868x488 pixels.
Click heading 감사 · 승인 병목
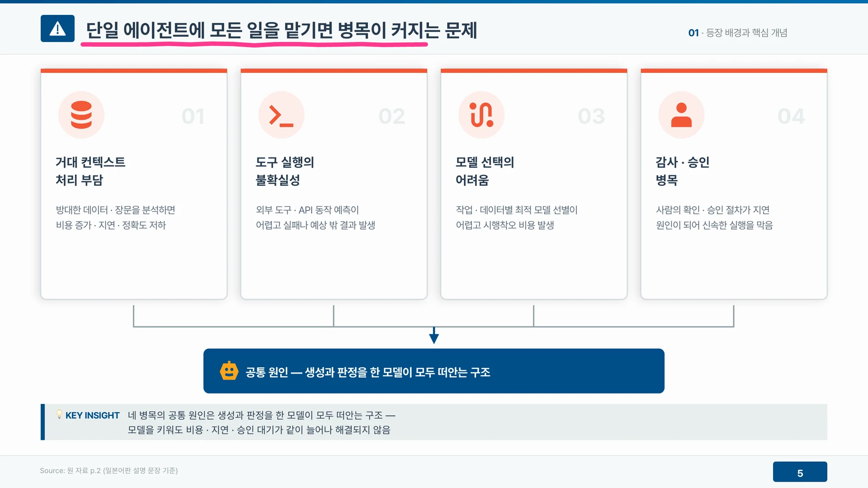click(683, 171)
